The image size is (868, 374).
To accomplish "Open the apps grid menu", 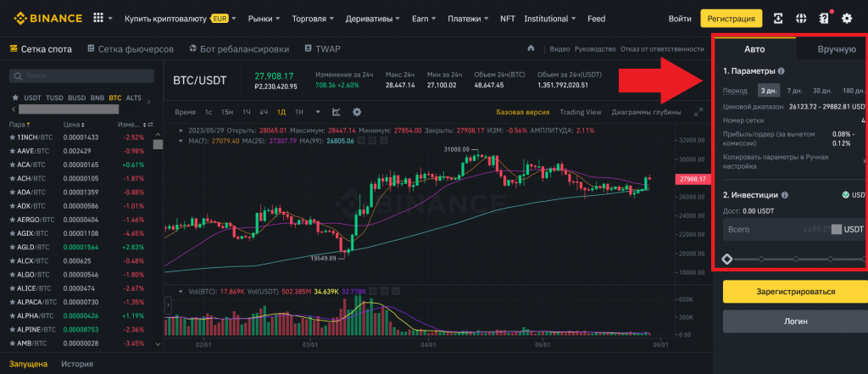I will tap(98, 19).
